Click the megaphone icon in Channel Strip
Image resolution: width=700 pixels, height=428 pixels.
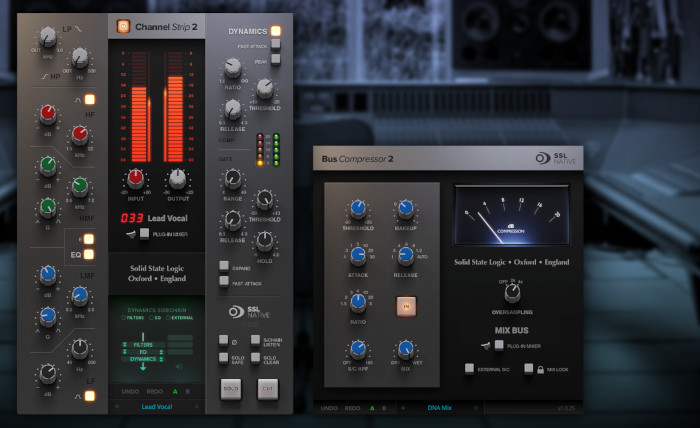click(x=131, y=234)
